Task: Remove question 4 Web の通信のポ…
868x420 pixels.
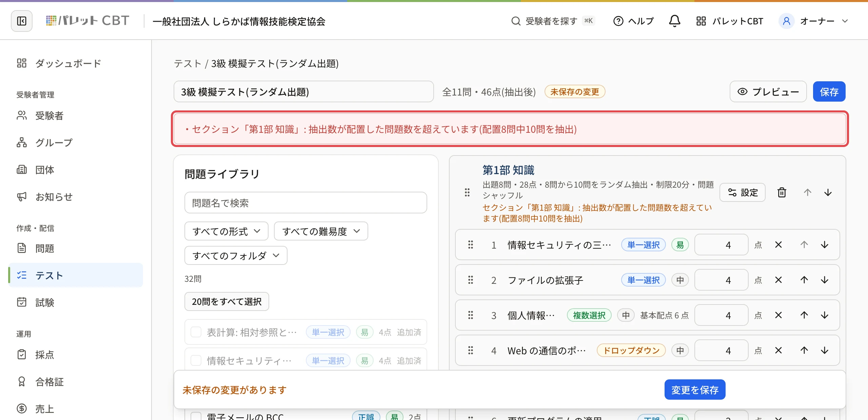Action: (778, 350)
